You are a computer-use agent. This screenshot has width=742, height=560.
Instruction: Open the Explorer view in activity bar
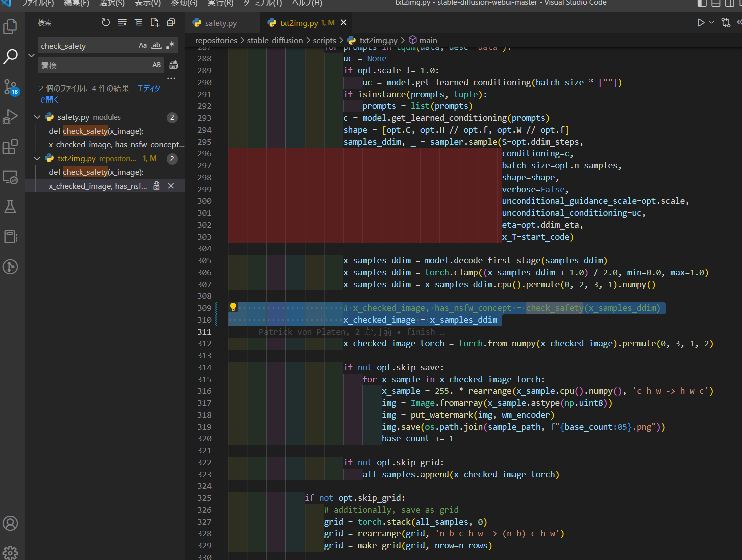coord(10,26)
